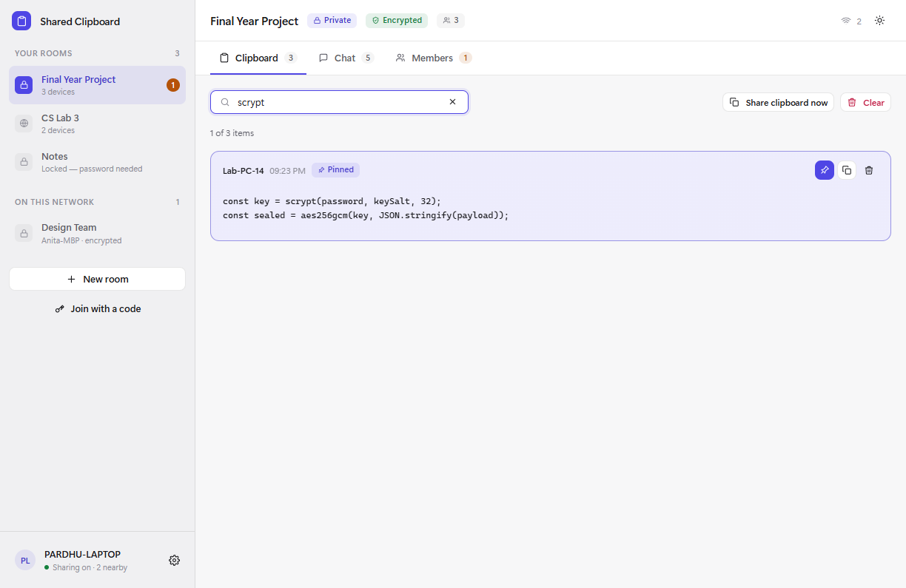This screenshot has width=906, height=588.
Task: Toggle the light/dark theme sun icon
Action: click(x=879, y=21)
